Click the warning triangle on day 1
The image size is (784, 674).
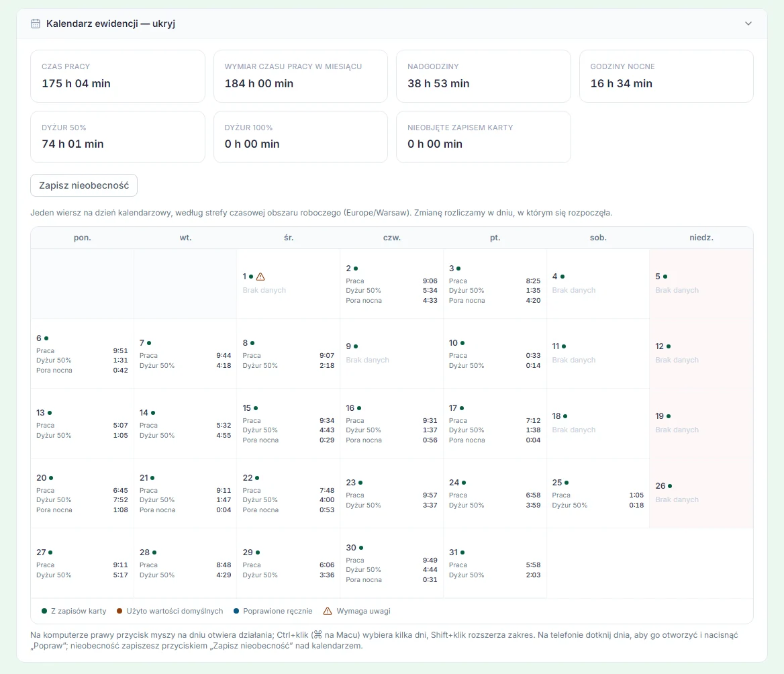click(260, 277)
